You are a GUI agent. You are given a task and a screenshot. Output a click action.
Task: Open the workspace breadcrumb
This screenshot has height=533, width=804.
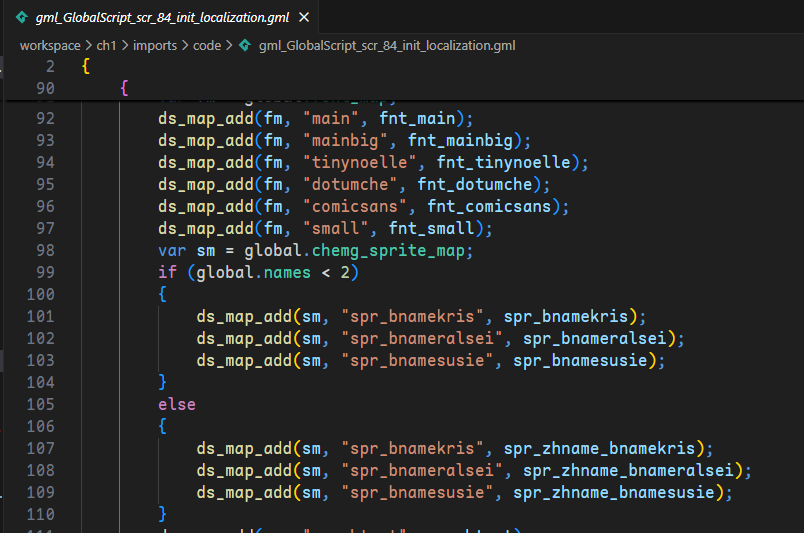(x=50, y=46)
